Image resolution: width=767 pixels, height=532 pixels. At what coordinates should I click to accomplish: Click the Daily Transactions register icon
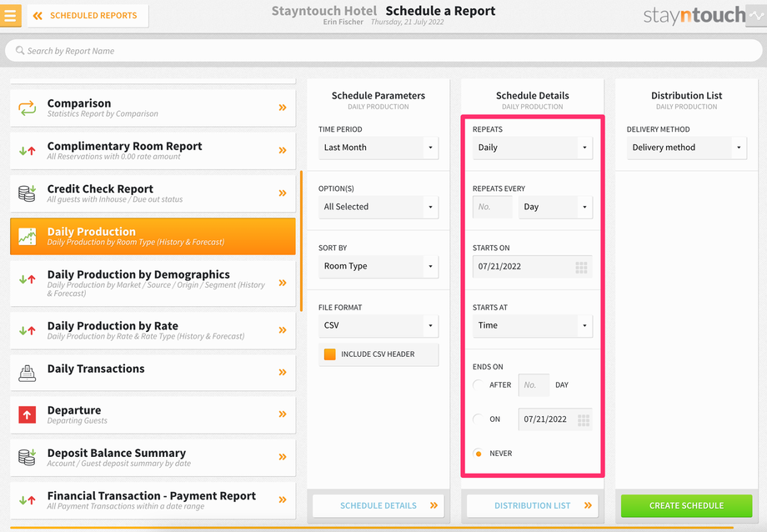(28, 373)
